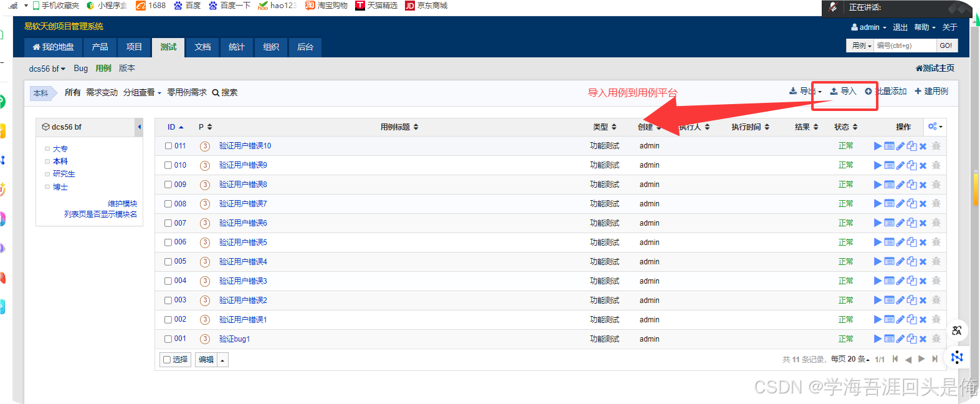Go to first page of records
This screenshot has width=980, height=404.
[x=895, y=359]
